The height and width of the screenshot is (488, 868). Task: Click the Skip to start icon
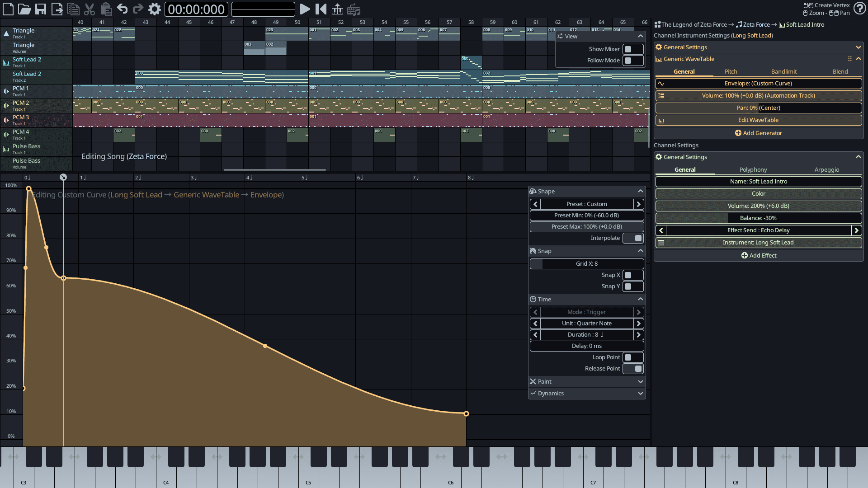click(321, 9)
